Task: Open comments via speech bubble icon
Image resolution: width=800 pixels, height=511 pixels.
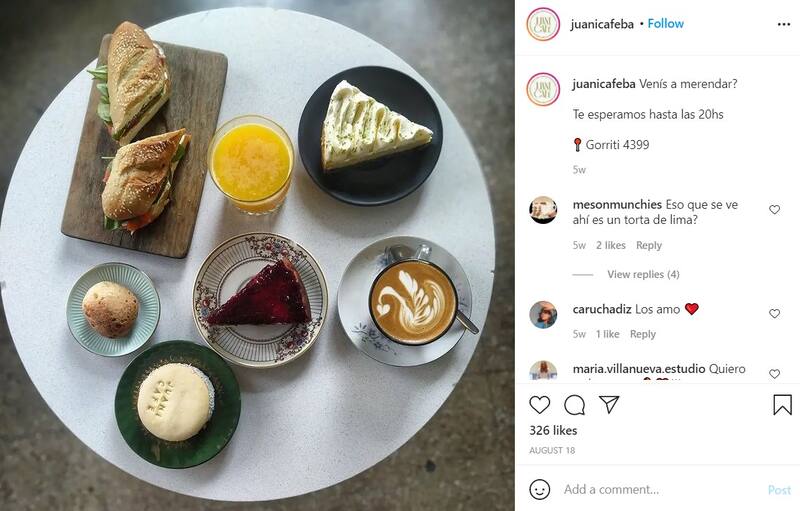Action: (574, 405)
